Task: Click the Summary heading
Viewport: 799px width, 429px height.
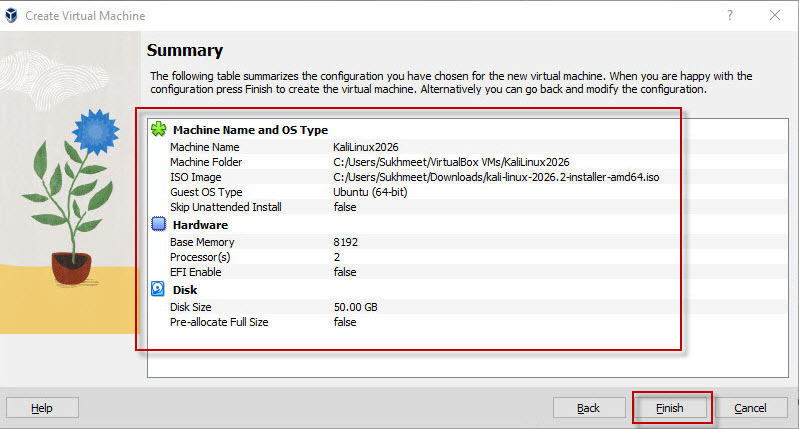Action: point(185,50)
